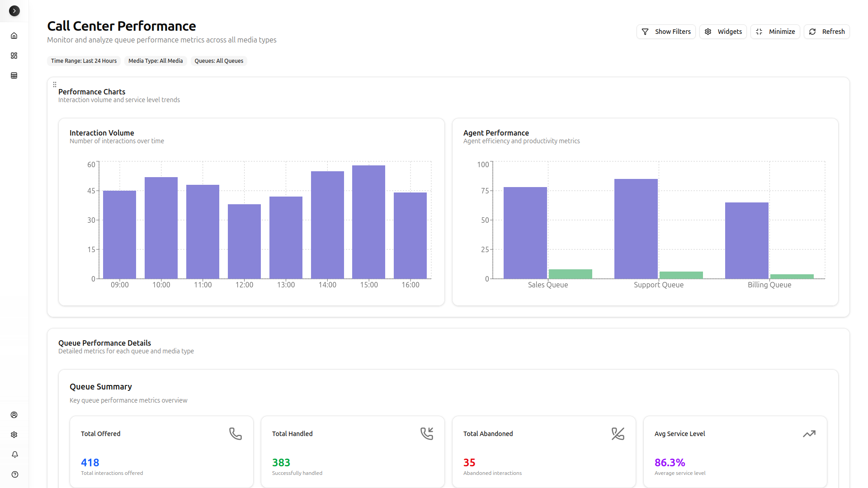
Task: Expand the sidebar with the chevron button
Action: pos(14,11)
